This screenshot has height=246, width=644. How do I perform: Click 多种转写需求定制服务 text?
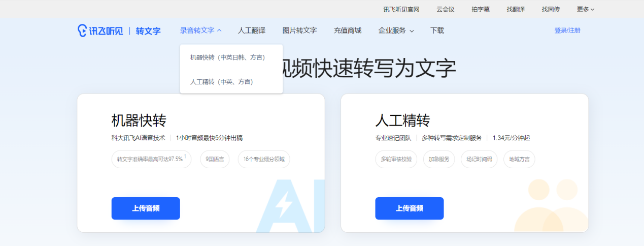tap(452, 138)
